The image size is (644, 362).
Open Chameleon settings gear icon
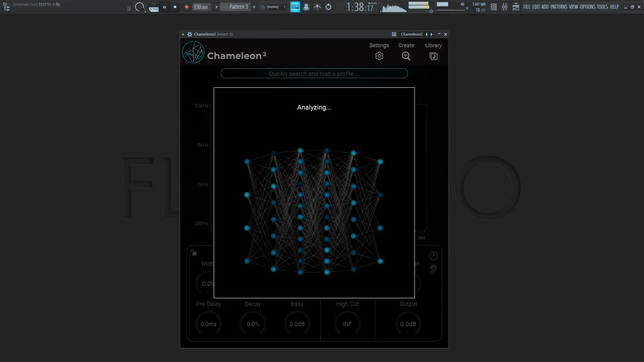point(379,56)
